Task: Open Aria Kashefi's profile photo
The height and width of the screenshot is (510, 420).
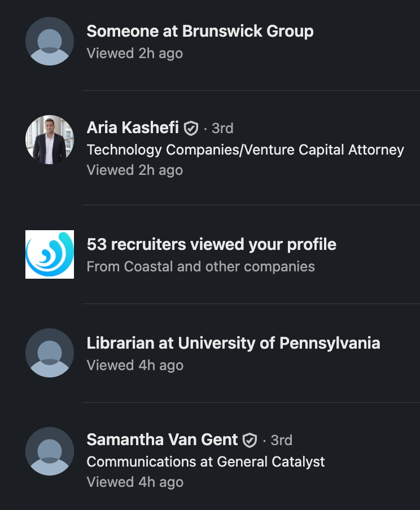Action: coord(50,140)
